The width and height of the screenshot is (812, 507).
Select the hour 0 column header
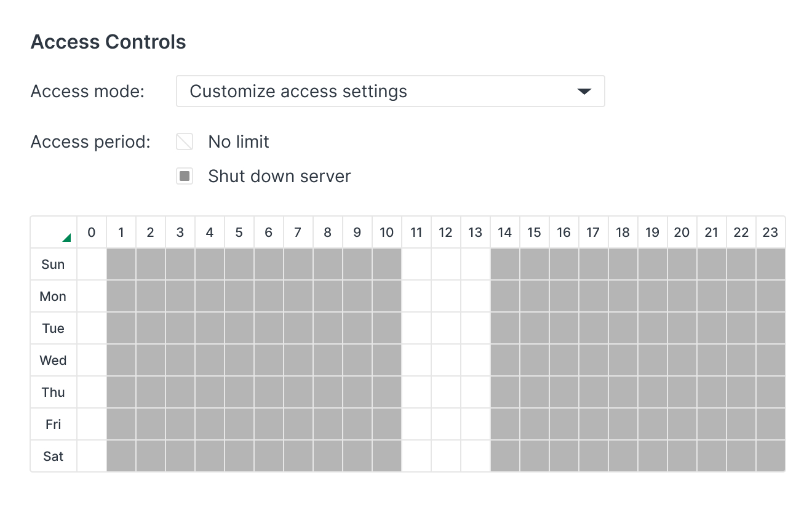(x=92, y=233)
